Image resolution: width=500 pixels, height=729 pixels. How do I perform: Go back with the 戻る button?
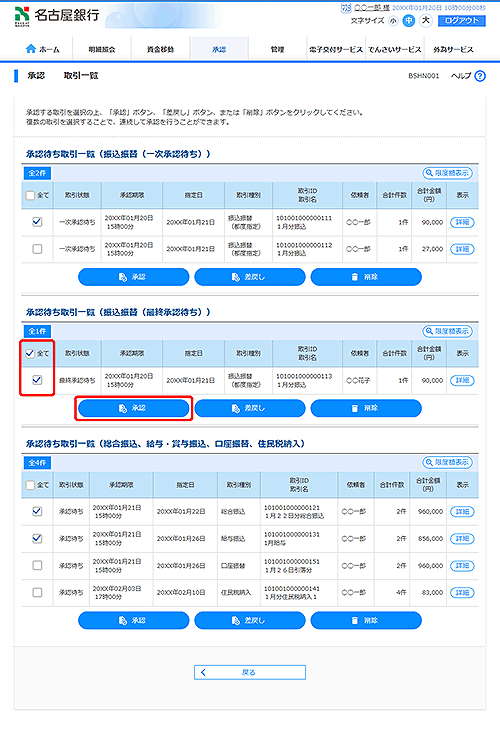tap(250, 672)
